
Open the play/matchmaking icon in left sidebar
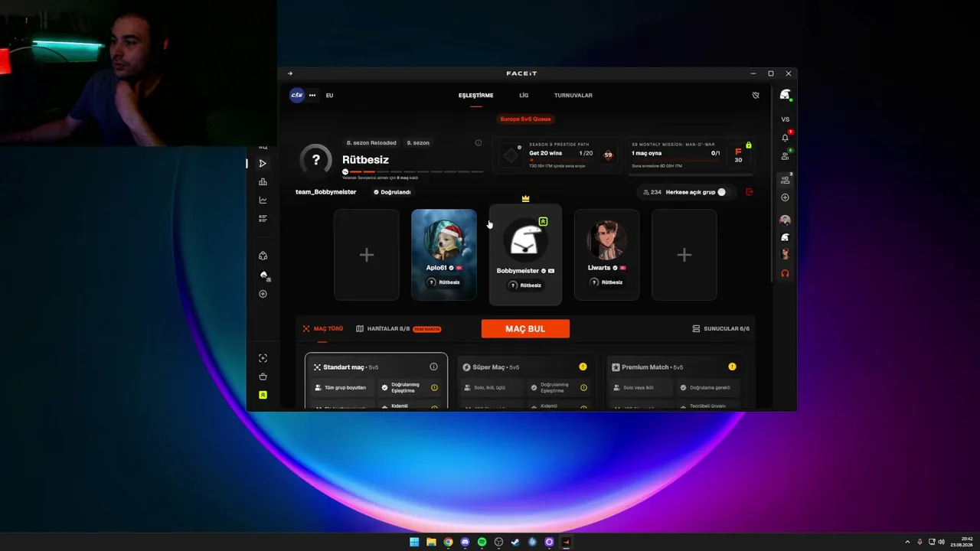pyautogui.click(x=263, y=164)
